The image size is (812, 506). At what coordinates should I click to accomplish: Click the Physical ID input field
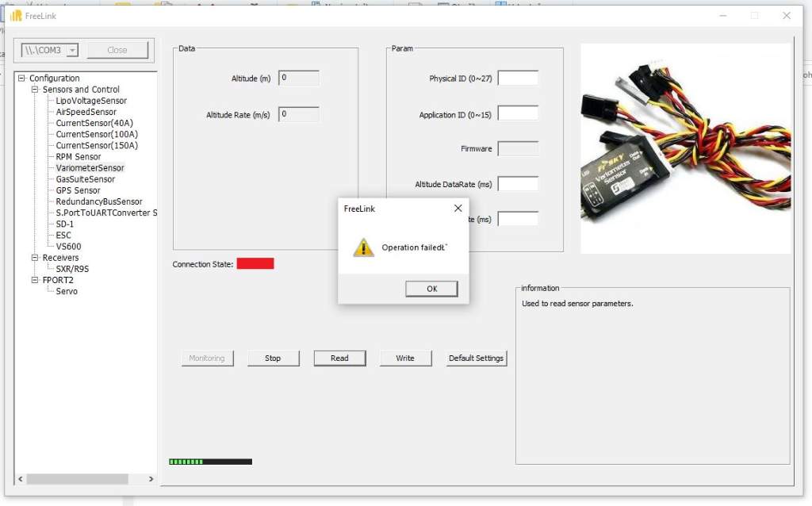518,79
